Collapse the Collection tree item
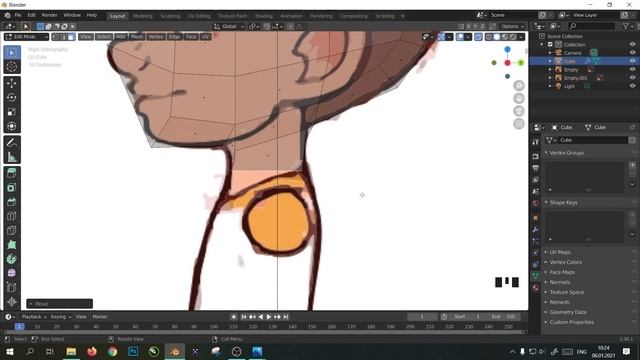Screen dimensions: 640x360 [x=542, y=44]
